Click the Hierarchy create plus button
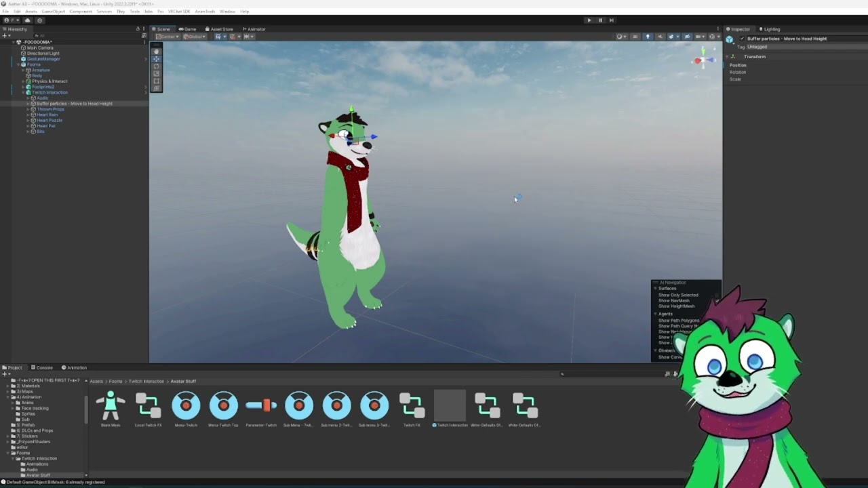 [5, 35]
